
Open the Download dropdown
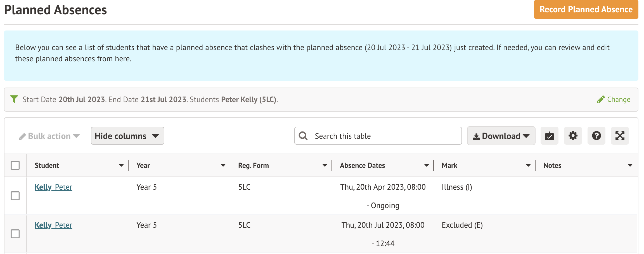coord(501,136)
